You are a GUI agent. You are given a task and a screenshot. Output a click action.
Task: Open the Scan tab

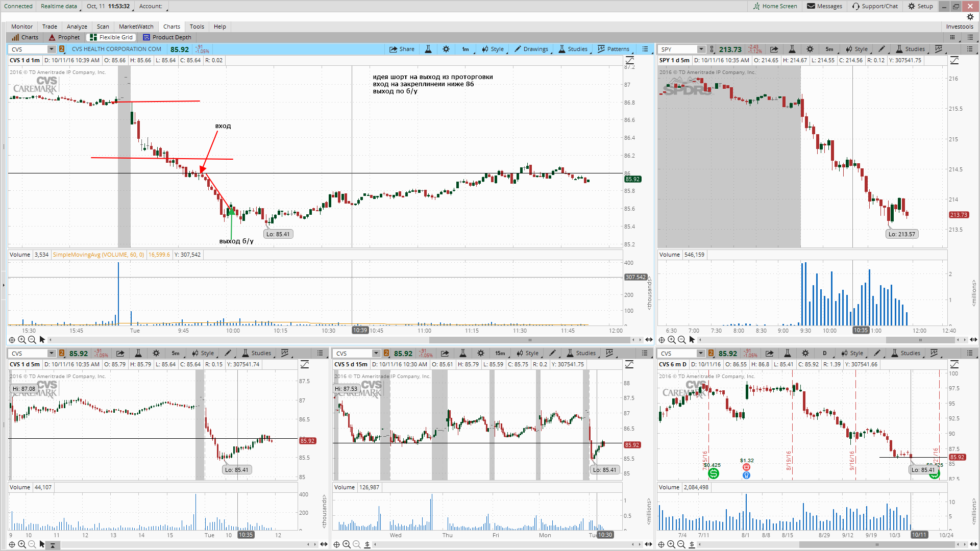pyautogui.click(x=103, y=27)
